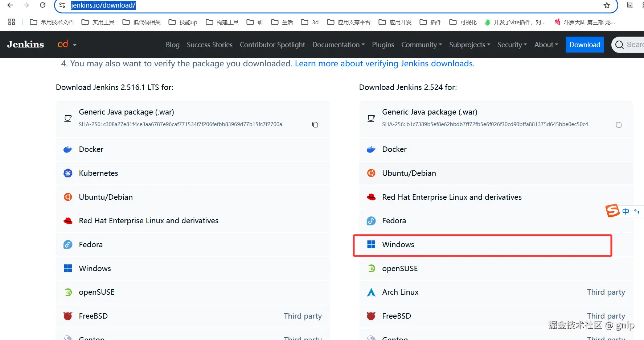Open the 构建工具 bookmarks folder
The width and height of the screenshot is (644, 340).
tap(222, 22)
